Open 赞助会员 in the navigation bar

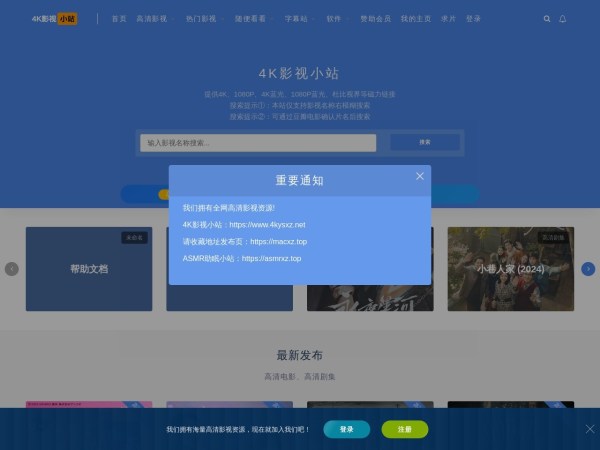pos(375,19)
